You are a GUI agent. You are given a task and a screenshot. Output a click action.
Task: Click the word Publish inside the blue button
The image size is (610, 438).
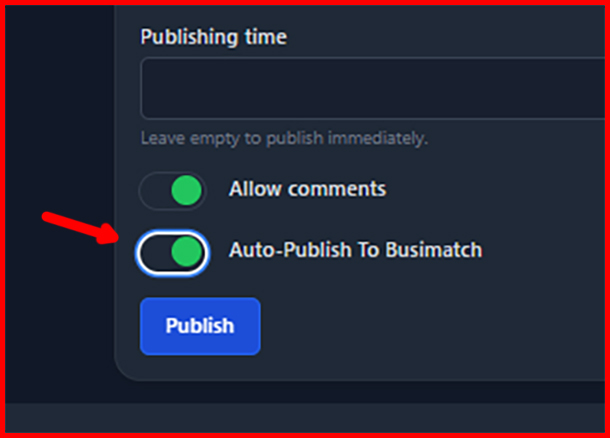coord(200,326)
